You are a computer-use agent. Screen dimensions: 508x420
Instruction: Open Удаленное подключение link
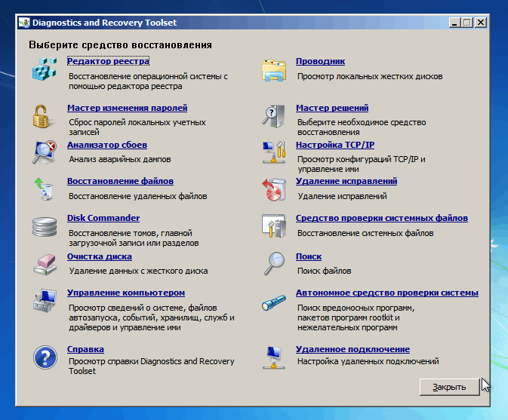click(353, 349)
